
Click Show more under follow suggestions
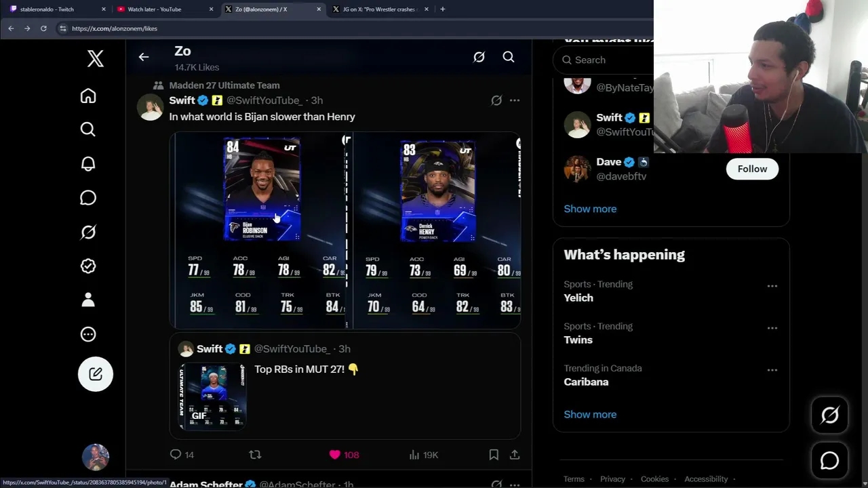point(590,209)
